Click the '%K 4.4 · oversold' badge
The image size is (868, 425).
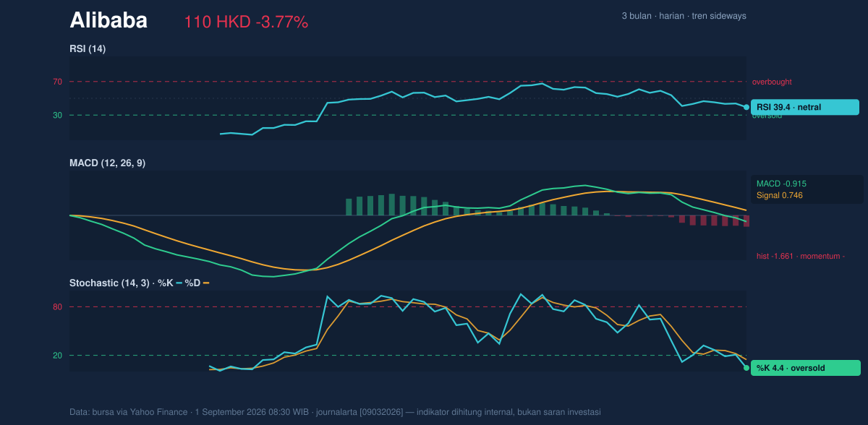pos(805,368)
